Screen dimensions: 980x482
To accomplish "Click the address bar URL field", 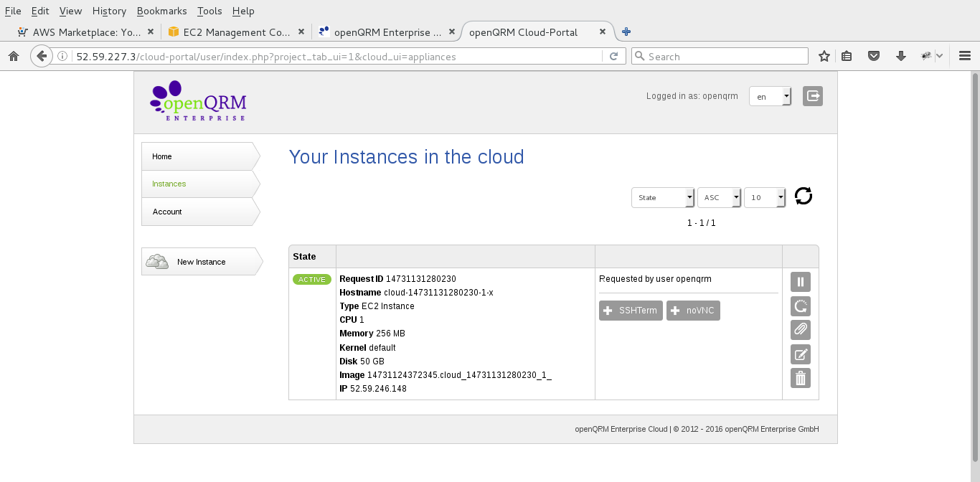I will [337, 56].
